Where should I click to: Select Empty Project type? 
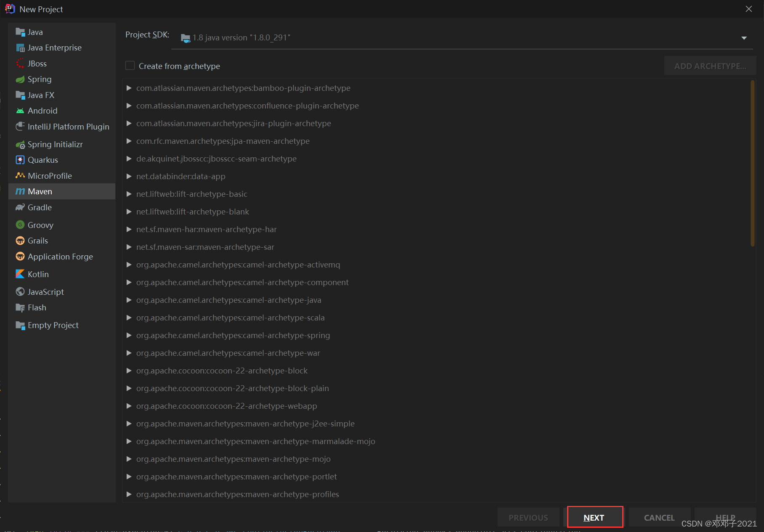(62, 326)
